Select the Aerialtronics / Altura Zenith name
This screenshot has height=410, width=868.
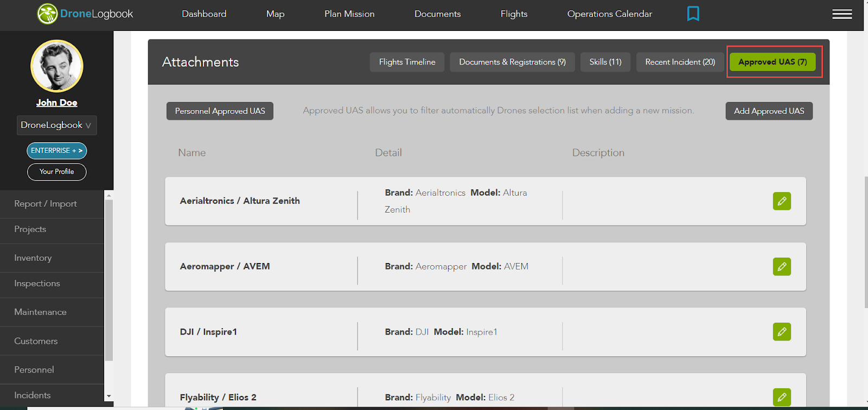(240, 201)
